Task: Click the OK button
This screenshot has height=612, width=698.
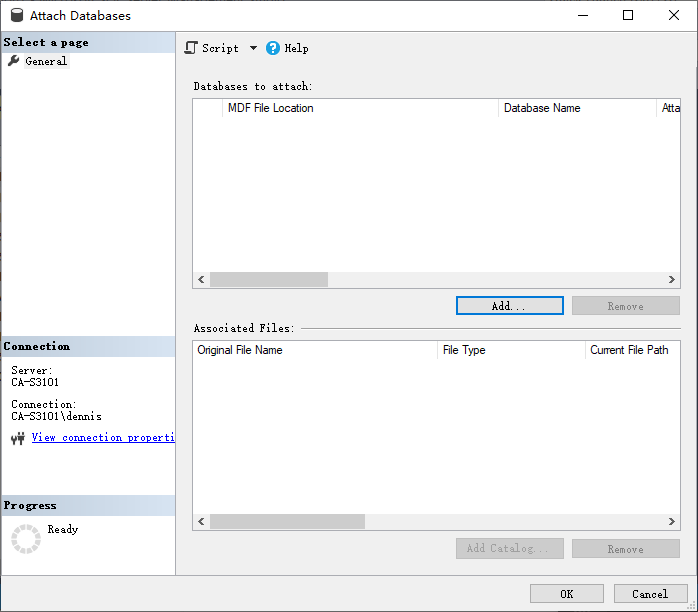Action: click(566, 594)
